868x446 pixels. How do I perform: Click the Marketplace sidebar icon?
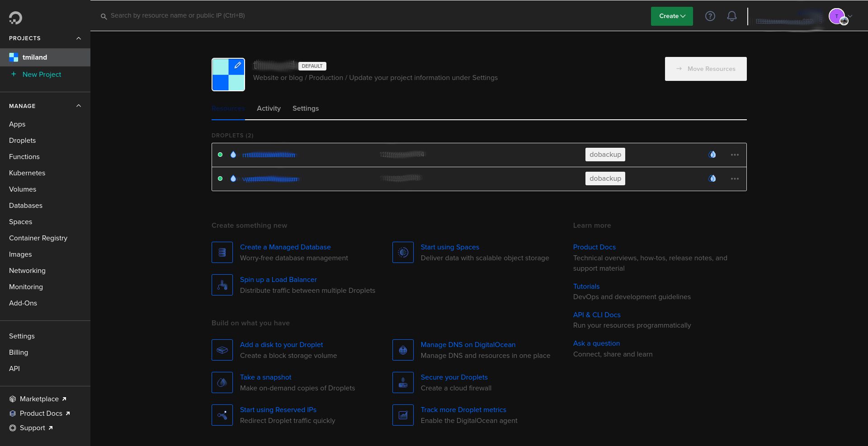(x=13, y=399)
